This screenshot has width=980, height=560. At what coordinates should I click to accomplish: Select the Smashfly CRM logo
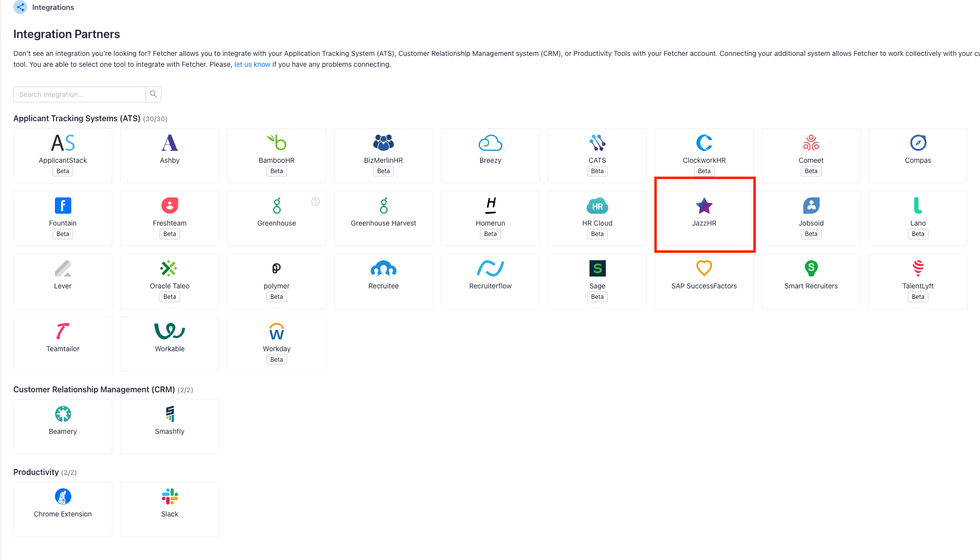click(170, 414)
